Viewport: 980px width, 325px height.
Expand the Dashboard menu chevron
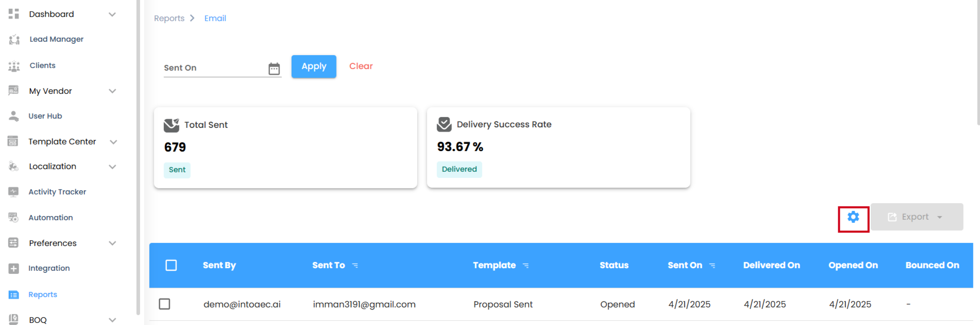(x=112, y=14)
